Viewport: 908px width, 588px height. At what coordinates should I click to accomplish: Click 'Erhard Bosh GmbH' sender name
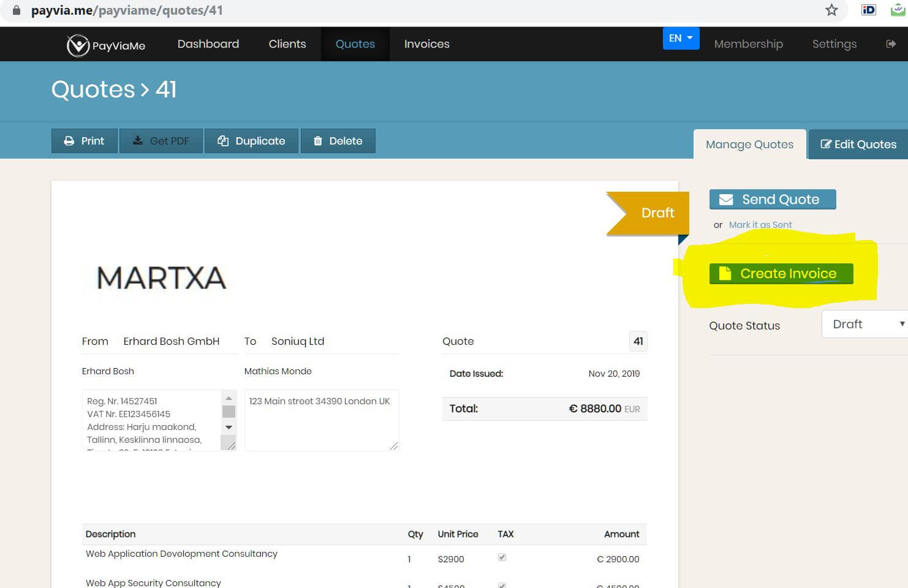172,341
